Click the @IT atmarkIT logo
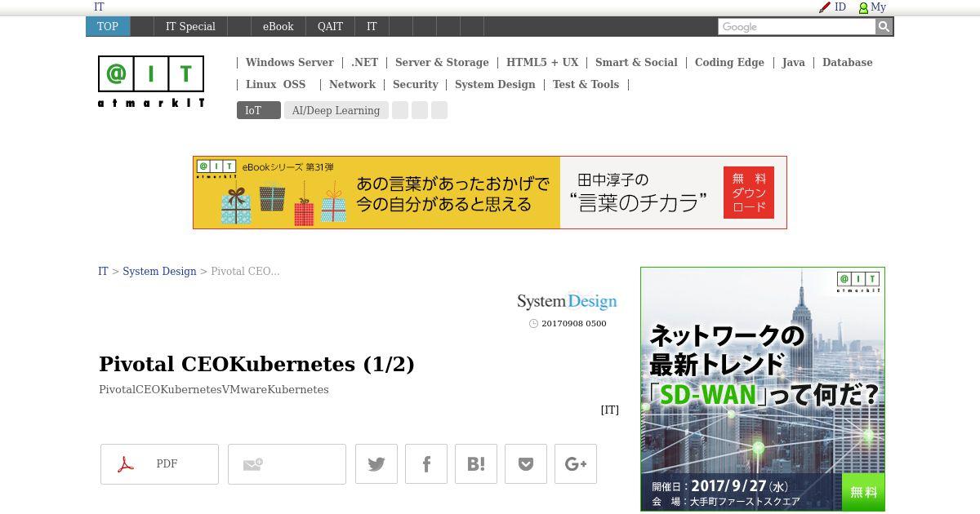Screen dimensions: 980x514 point(151,82)
